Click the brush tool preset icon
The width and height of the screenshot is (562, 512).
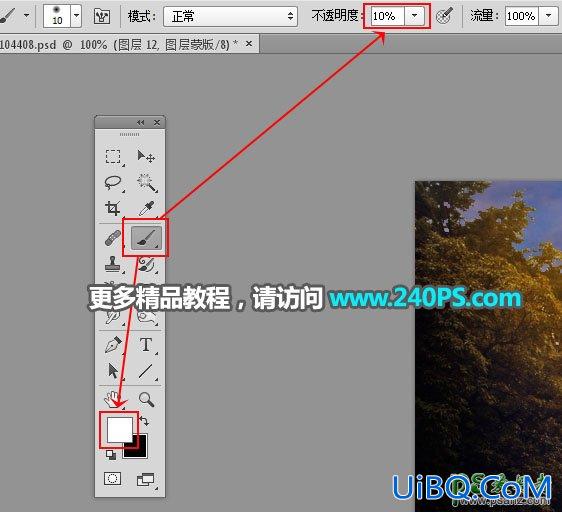pyautogui.click(x=7, y=16)
